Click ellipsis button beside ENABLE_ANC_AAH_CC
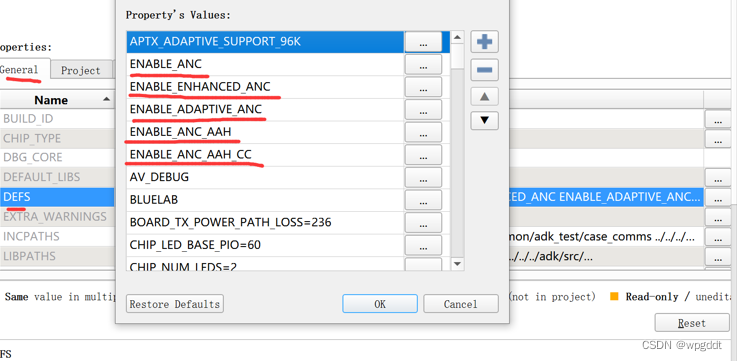The width and height of the screenshot is (737, 361). pyautogui.click(x=423, y=155)
